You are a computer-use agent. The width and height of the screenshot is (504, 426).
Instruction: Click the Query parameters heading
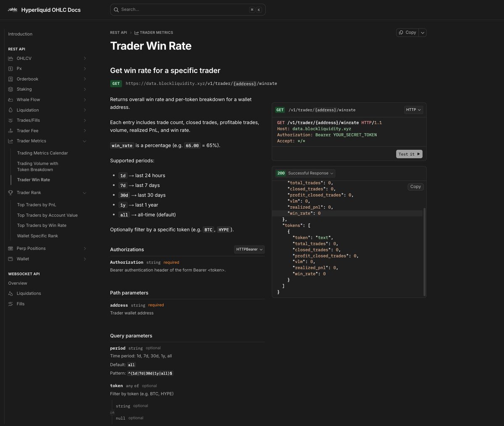tap(131, 336)
